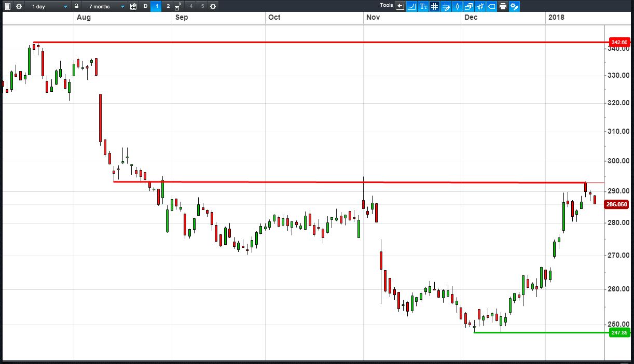Open the chart list menu icon

click(8, 6)
